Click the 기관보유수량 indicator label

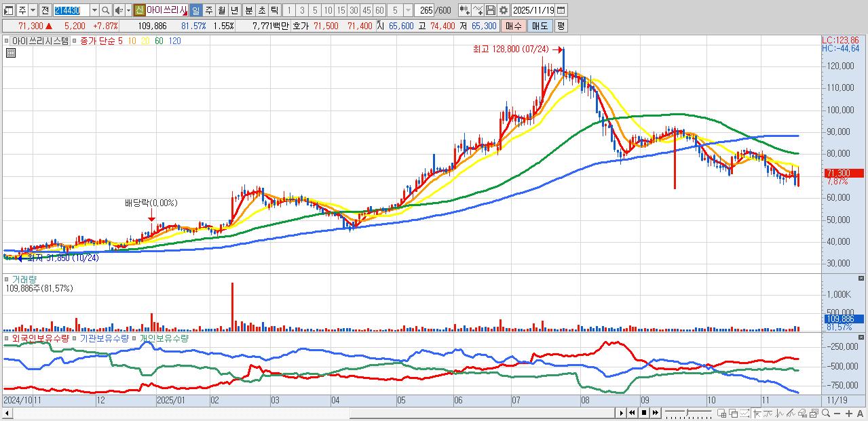point(104,338)
